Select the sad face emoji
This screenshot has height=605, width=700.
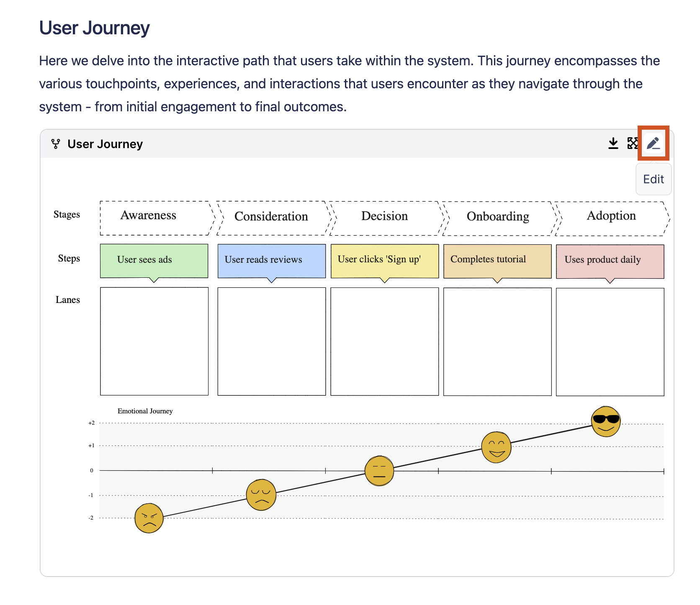tap(261, 495)
